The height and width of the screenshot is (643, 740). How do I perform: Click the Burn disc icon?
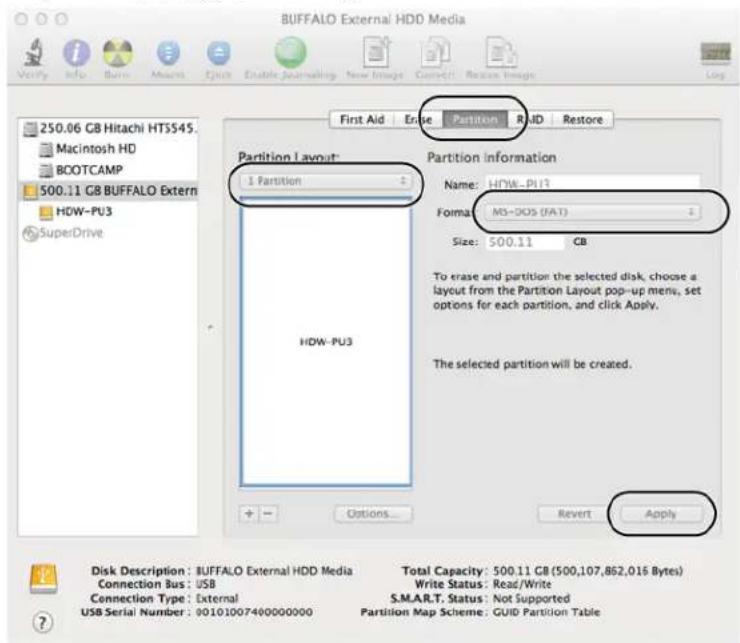coord(118,53)
